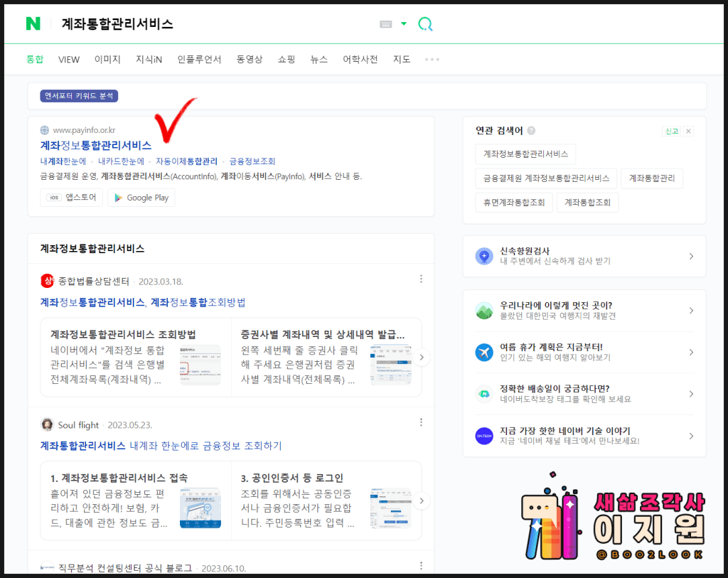Open the 계좌정보통합관리서비스 조회방법 card thumbnail
728x578 pixels.
tap(200, 364)
